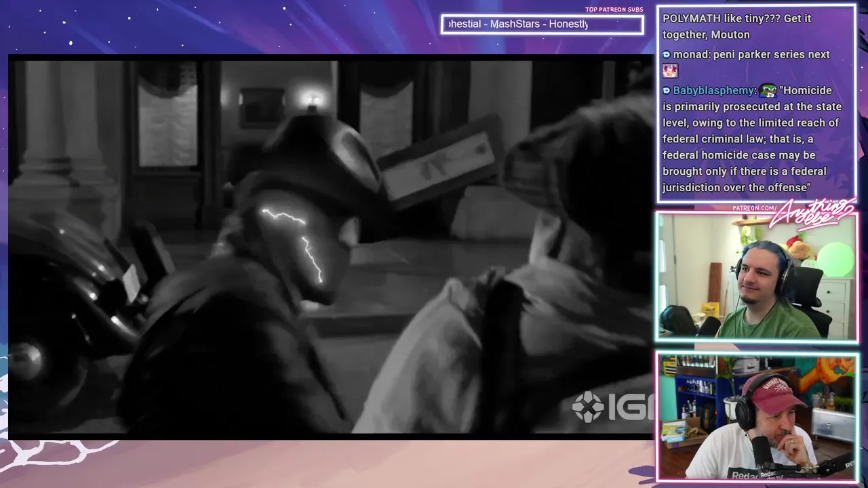
Task: Click the pink script logo above top webcam
Action: pyautogui.click(x=813, y=211)
